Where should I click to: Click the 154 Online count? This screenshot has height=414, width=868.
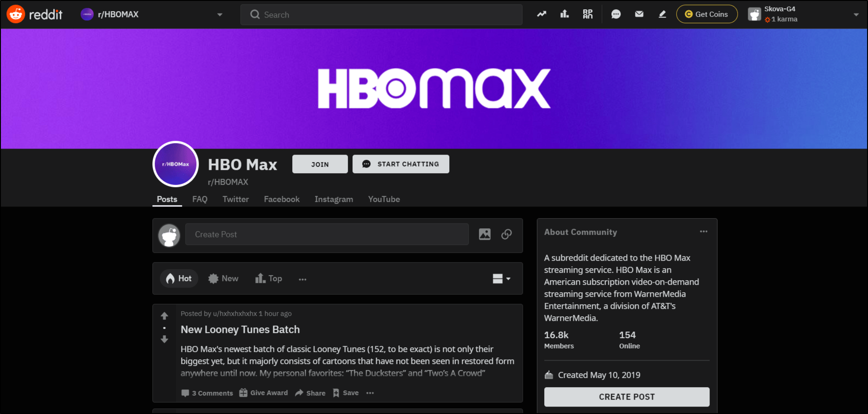[629, 339]
